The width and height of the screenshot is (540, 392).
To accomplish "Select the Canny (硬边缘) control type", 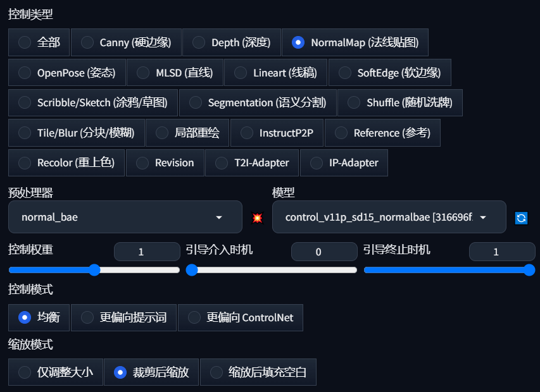I will click(126, 42).
